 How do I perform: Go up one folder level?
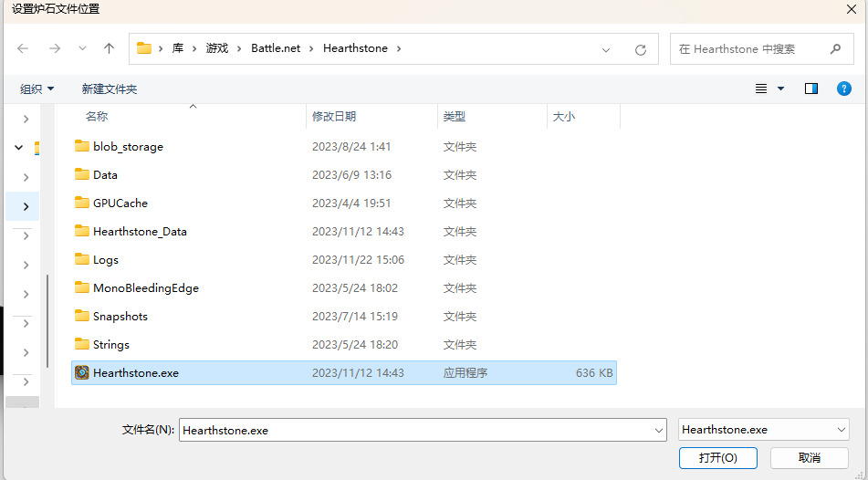109,48
